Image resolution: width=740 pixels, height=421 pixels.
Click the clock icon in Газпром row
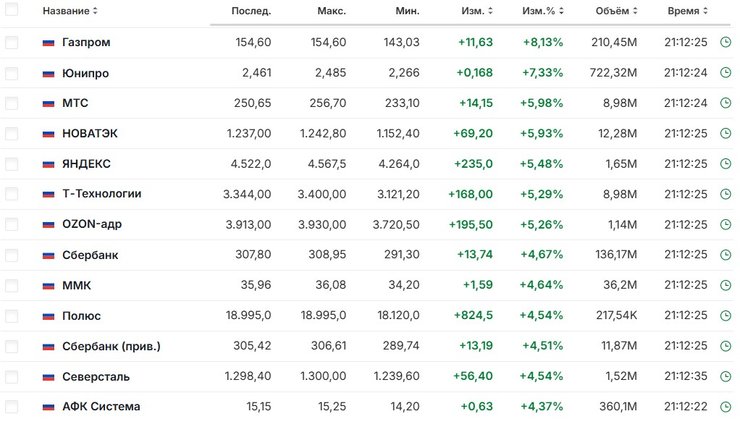click(725, 43)
